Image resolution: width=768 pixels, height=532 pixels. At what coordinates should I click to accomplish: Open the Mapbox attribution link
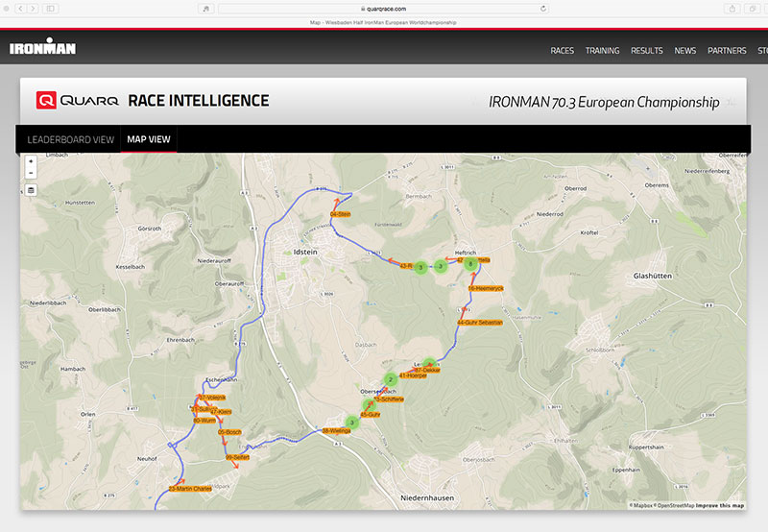click(x=642, y=505)
